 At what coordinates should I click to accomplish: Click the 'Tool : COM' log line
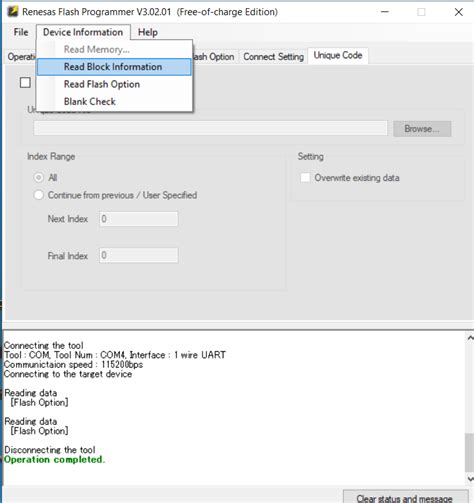pyautogui.click(x=115, y=355)
